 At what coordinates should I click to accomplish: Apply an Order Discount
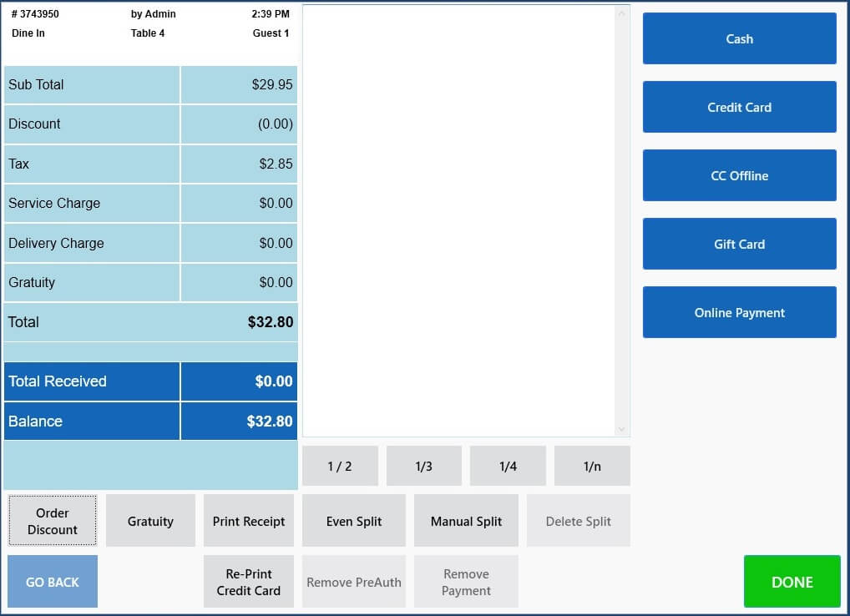(x=52, y=519)
